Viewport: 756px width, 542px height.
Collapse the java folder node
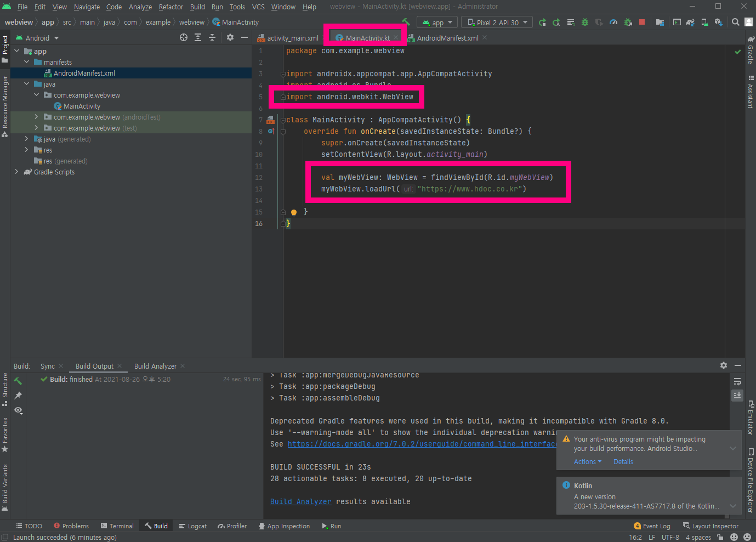(26, 84)
